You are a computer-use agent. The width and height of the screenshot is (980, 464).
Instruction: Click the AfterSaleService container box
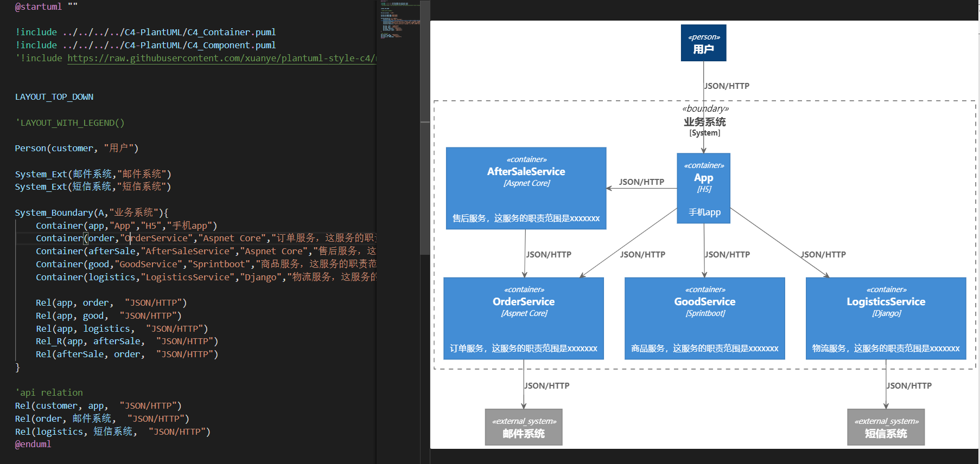point(526,188)
